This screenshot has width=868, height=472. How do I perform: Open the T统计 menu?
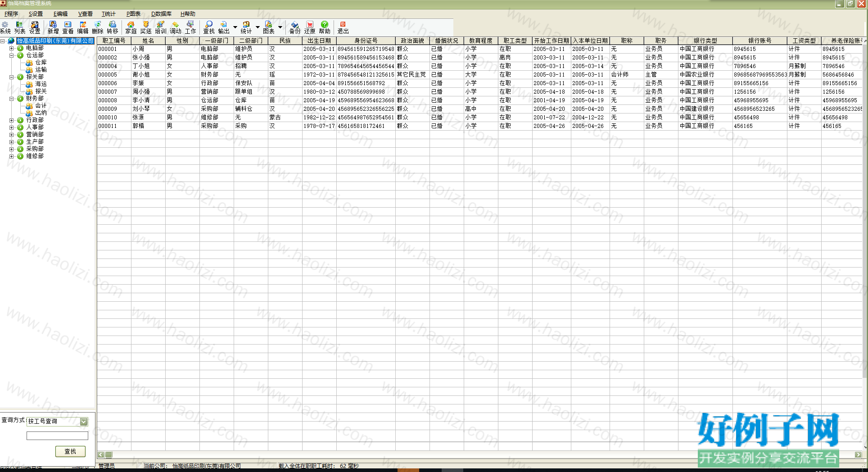108,14
